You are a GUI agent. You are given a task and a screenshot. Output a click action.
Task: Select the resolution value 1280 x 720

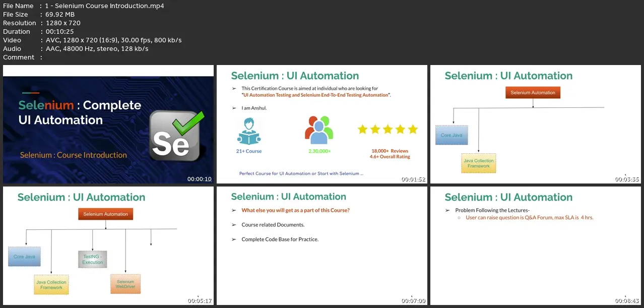click(63, 23)
